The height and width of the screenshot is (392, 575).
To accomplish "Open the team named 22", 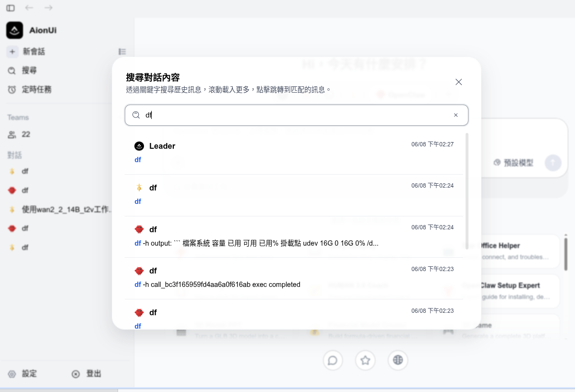I will coord(25,134).
